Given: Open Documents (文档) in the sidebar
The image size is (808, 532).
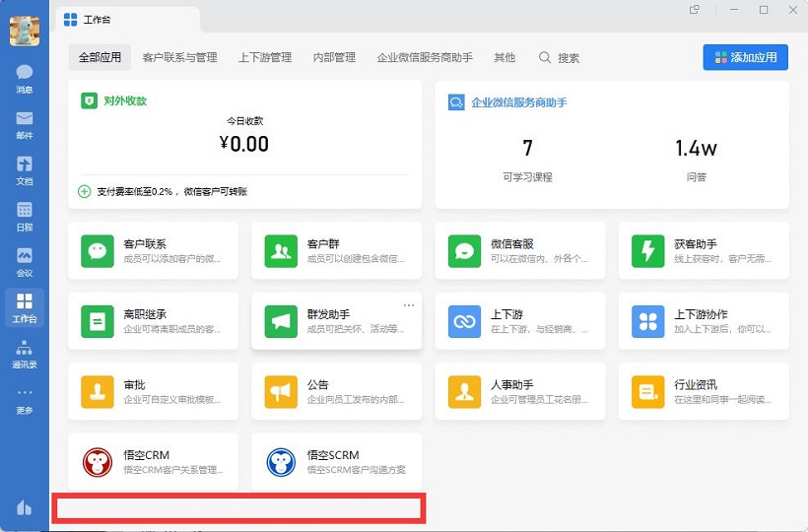Looking at the screenshot, I should coord(25,169).
